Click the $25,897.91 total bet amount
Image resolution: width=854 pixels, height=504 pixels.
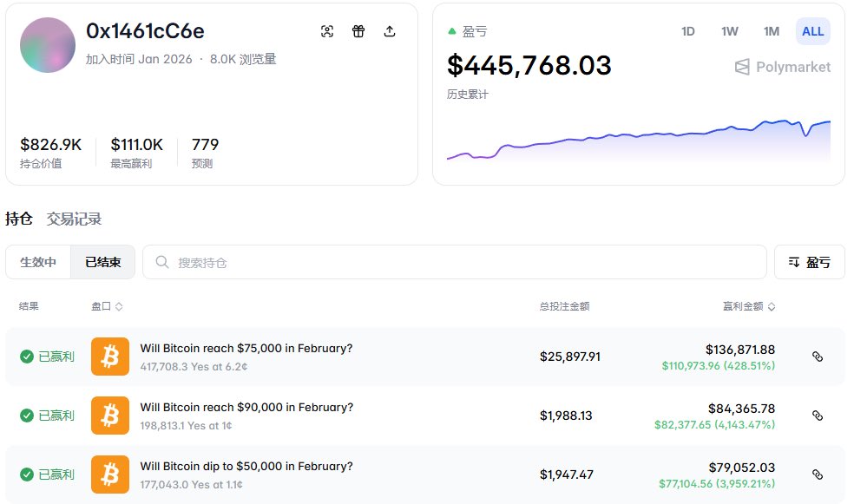point(569,357)
